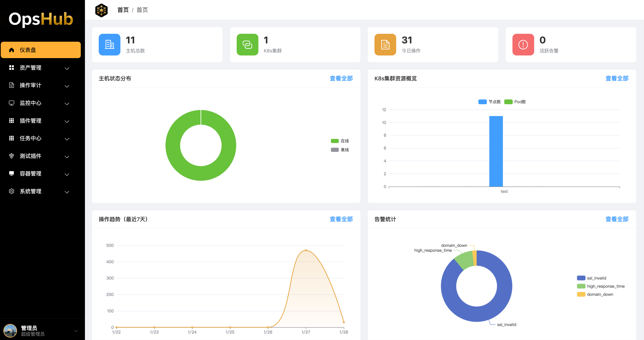
Task: Click the hexagon logo icon in header
Action: pyautogui.click(x=101, y=10)
